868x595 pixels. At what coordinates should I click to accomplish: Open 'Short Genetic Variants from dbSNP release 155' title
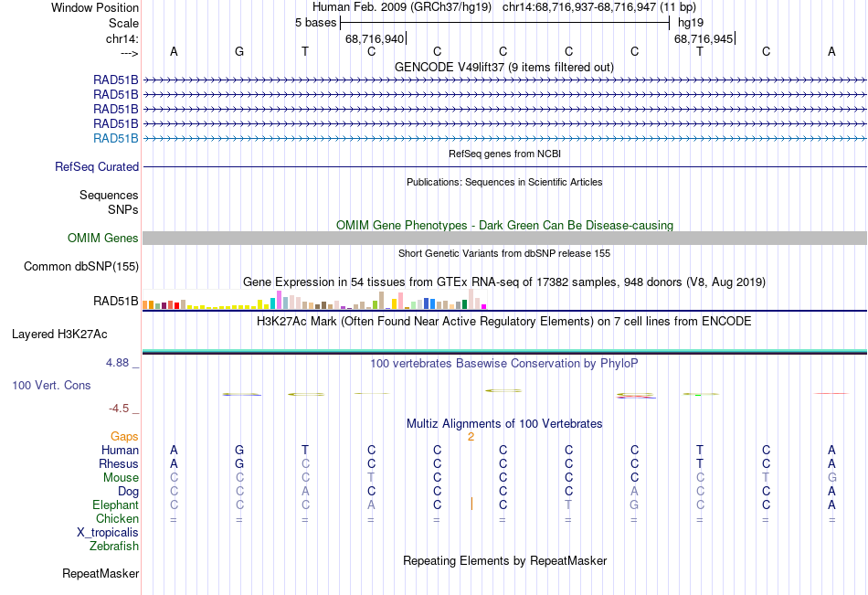click(x=504, y=253)
